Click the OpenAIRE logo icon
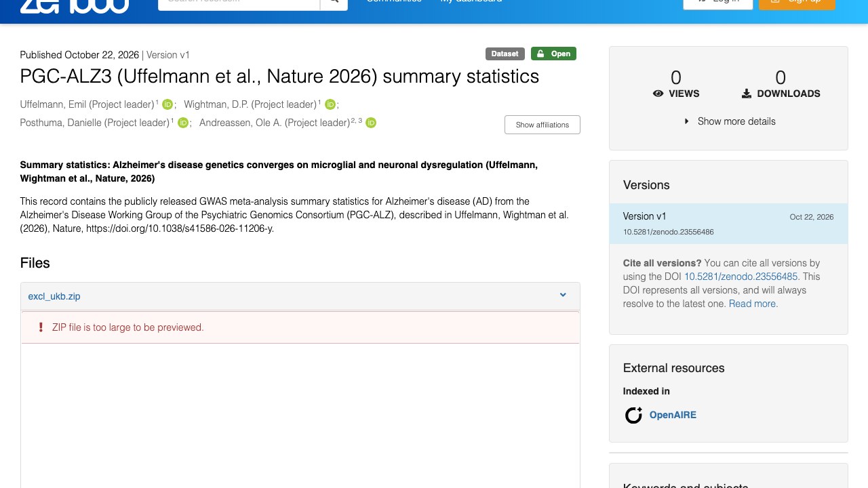 click(x=633, y=415)
